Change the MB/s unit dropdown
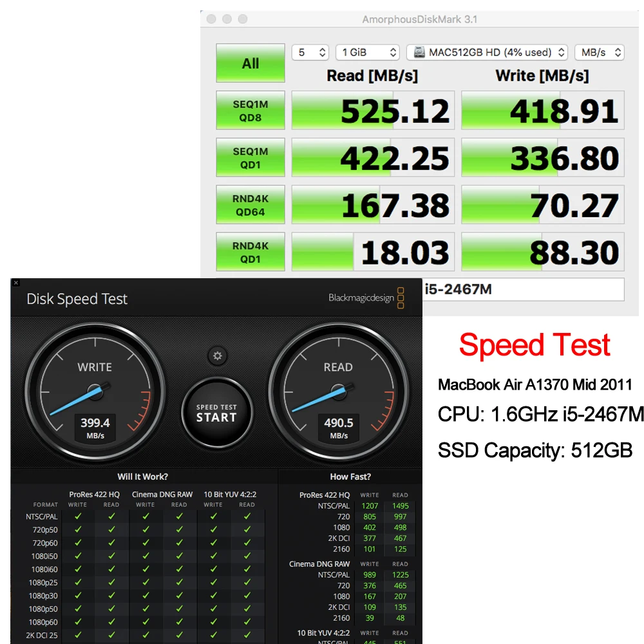The width and height of the screenshot is (644, 644). [600, 52]
